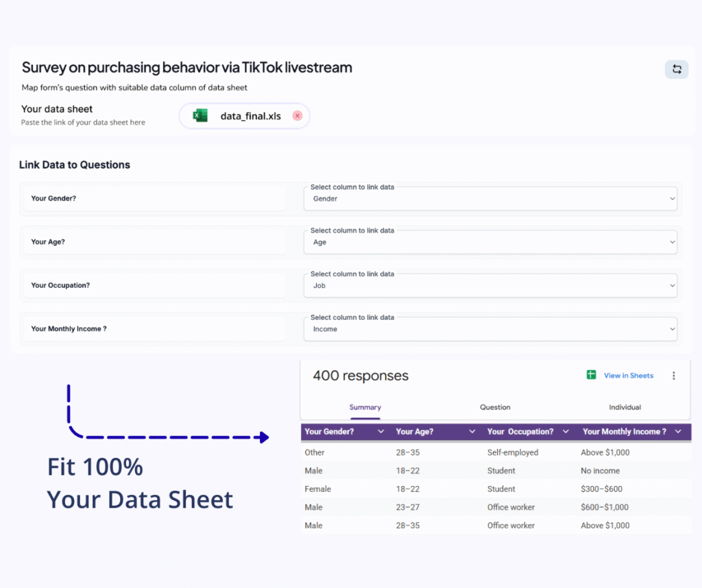
Task: Remove data_final.xls with the red X
Action: pos(298,116)
